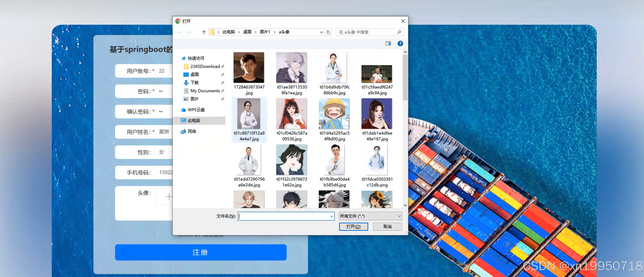Click the 确认密码 field on register form
Screen dimensions: 644x277
(144, 111)
